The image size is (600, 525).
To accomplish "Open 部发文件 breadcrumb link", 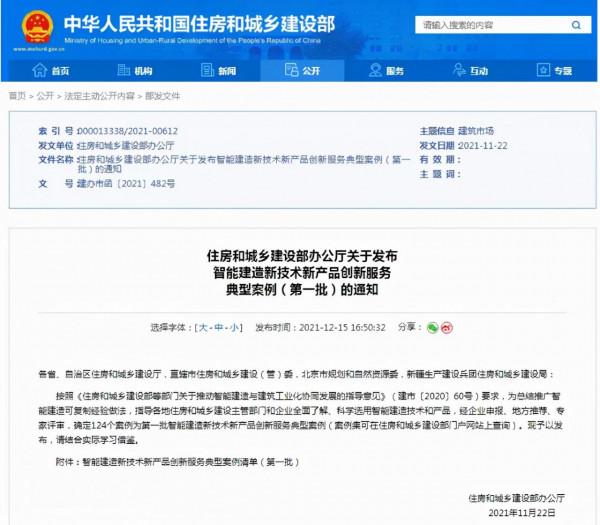I will tap(162, 96).
